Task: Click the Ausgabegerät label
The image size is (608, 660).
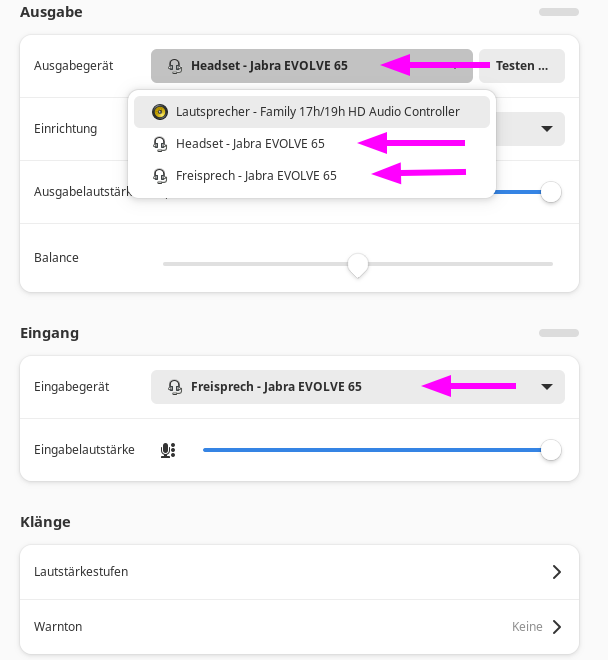Action: tap(74, 66)
